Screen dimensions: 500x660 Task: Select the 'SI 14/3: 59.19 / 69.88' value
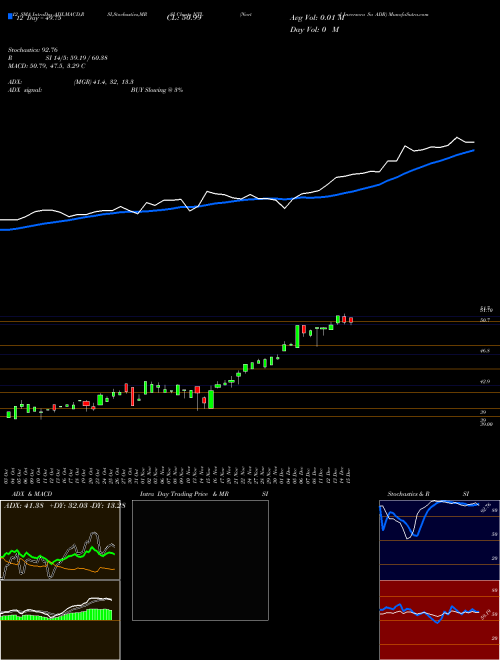pos(77,58)
